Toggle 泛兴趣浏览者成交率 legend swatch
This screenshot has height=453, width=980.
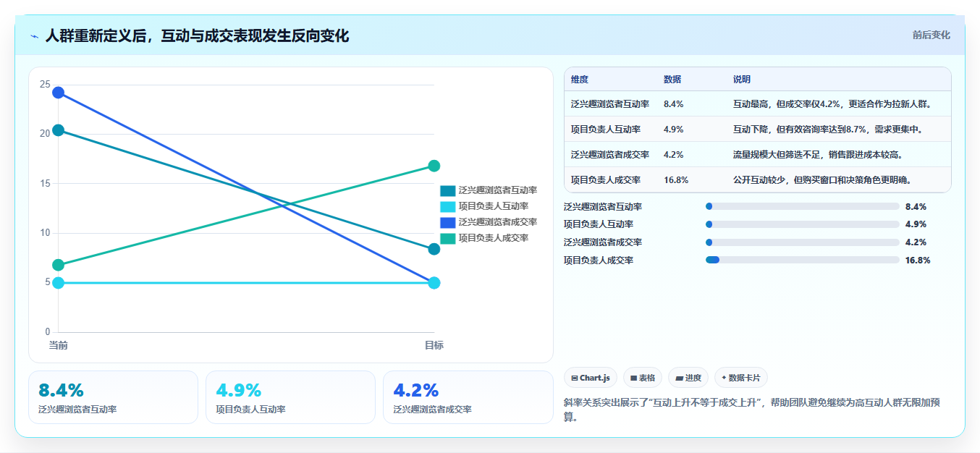click(448, 222)
